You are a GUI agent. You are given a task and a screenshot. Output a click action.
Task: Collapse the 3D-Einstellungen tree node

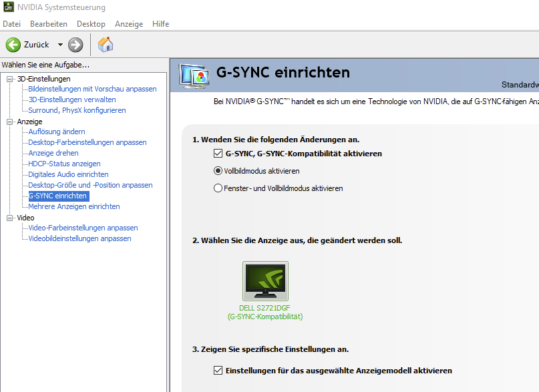click(9, 79)
